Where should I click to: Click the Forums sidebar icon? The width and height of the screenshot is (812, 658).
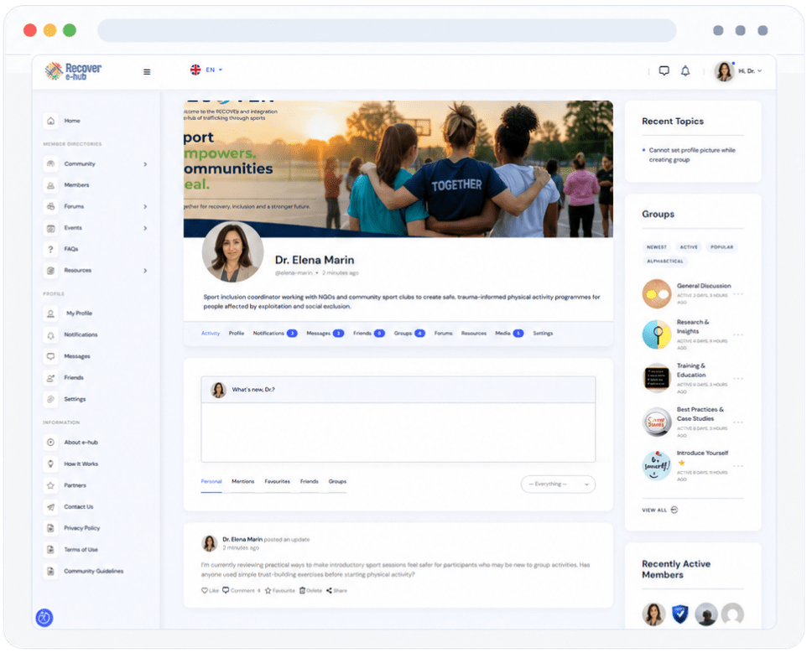click(50, 206)
